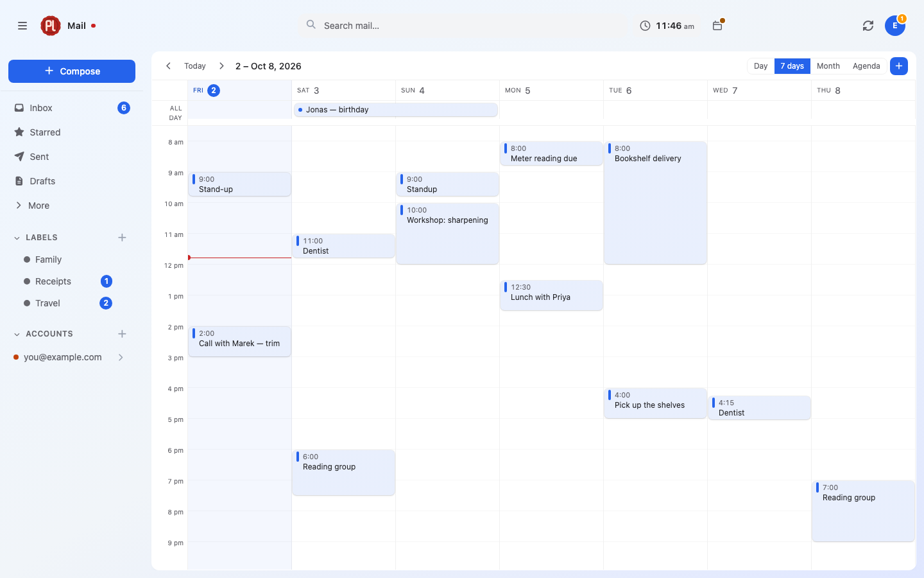The width and height of the screenshot is (924, 578).
Task: Open the Workshop: sharpening event
Action: [x=447, y=234]
